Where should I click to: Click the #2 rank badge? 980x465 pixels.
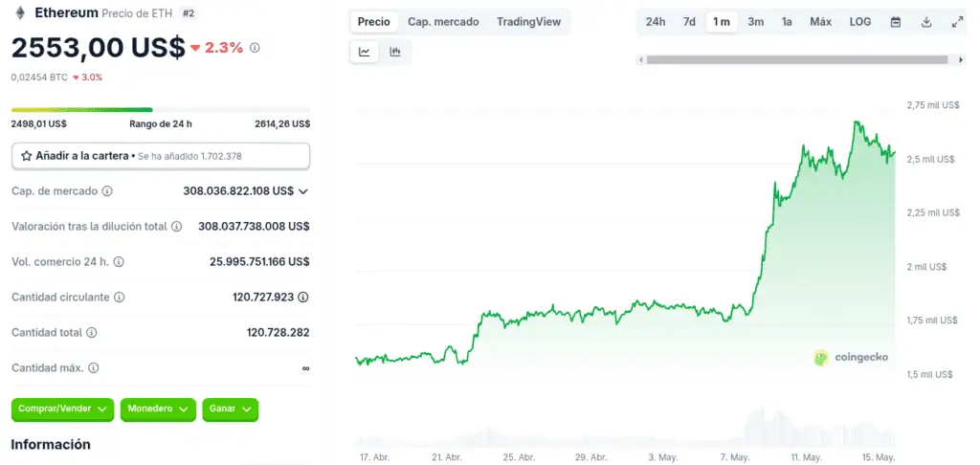[x=189, y=13]
